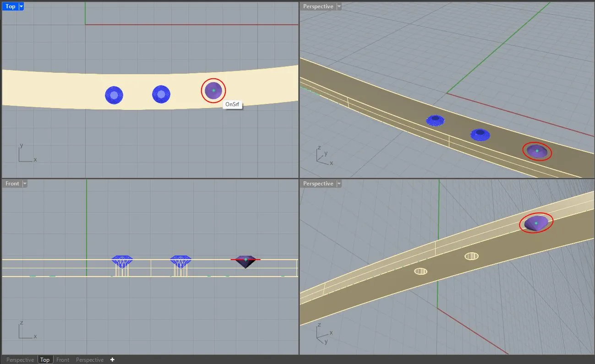Click the Top viewport title label
Screen dimensions: 595x364
[11, 6]
